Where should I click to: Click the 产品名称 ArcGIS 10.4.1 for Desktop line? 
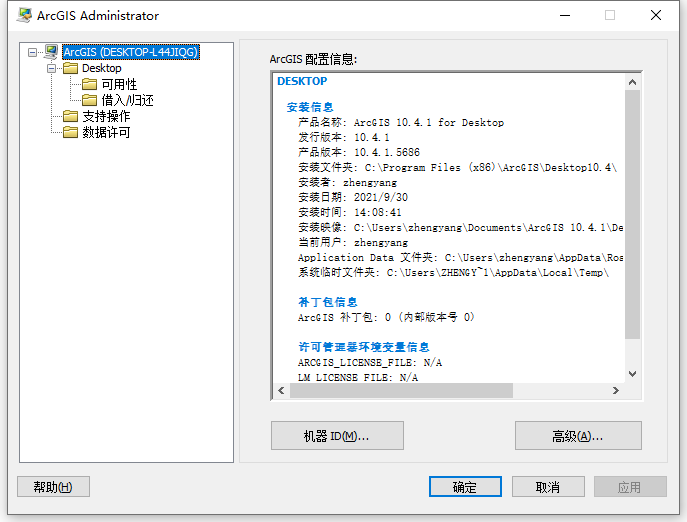point(401,123)
